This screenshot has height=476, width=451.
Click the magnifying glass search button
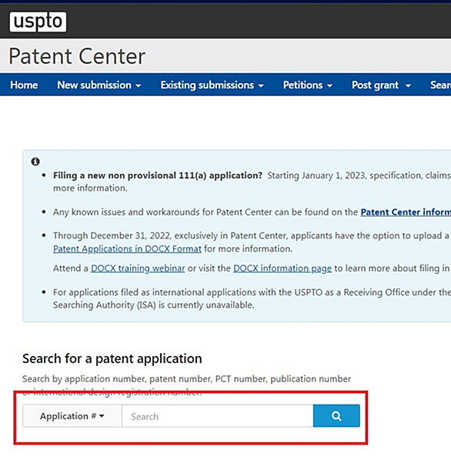tap(336, 415)
